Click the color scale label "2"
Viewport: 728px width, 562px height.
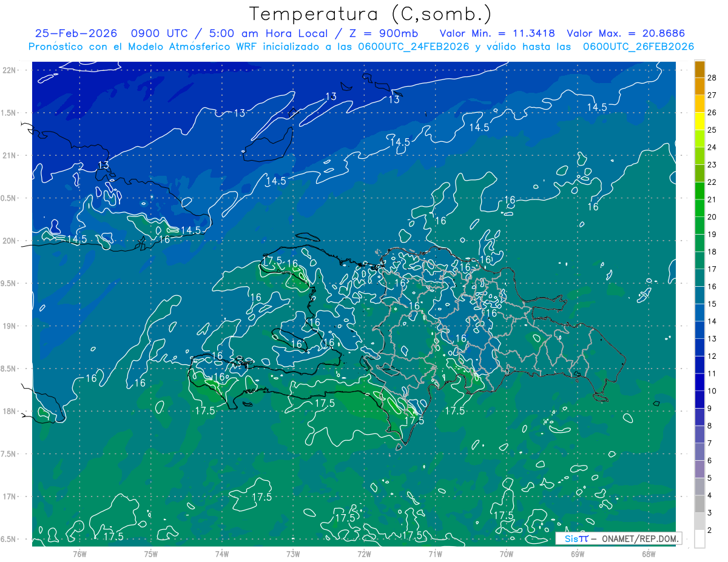(x=710, y=530)
